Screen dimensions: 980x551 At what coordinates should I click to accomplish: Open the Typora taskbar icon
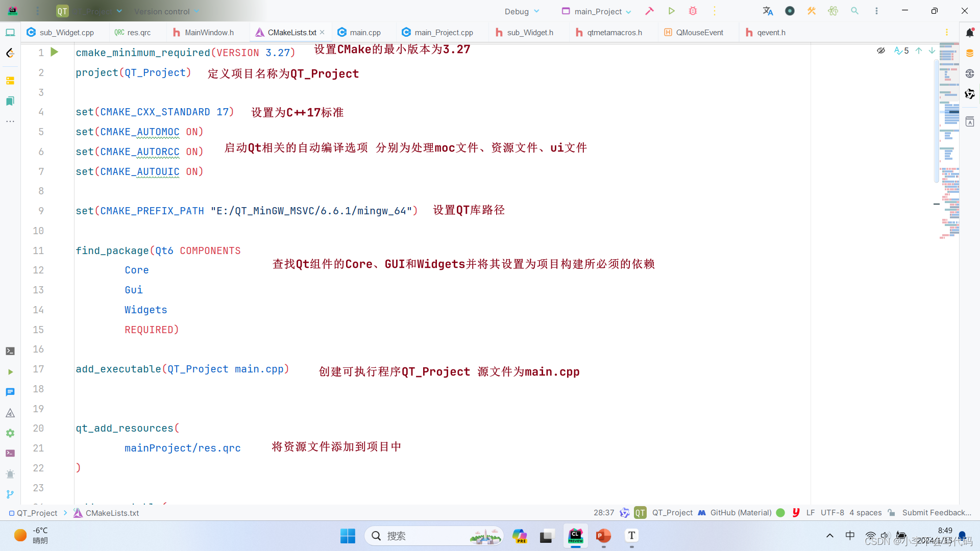(x=632, y=536)
